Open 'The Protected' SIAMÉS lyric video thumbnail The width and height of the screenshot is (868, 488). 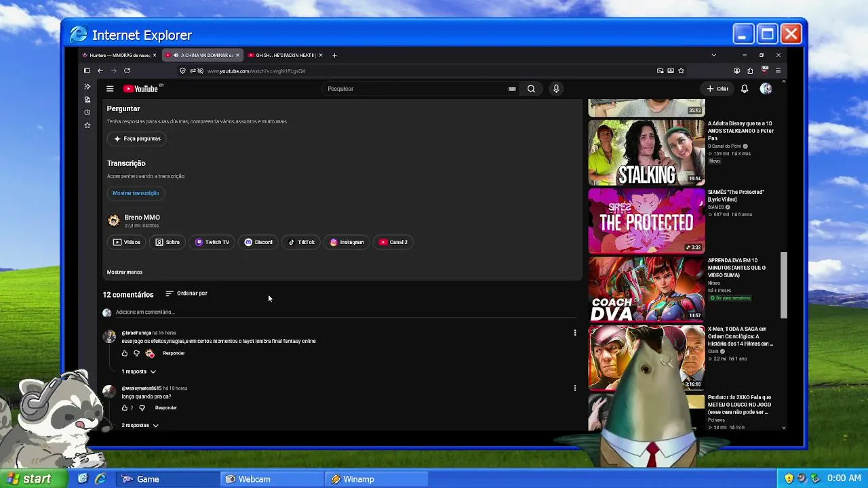point(646,221)
